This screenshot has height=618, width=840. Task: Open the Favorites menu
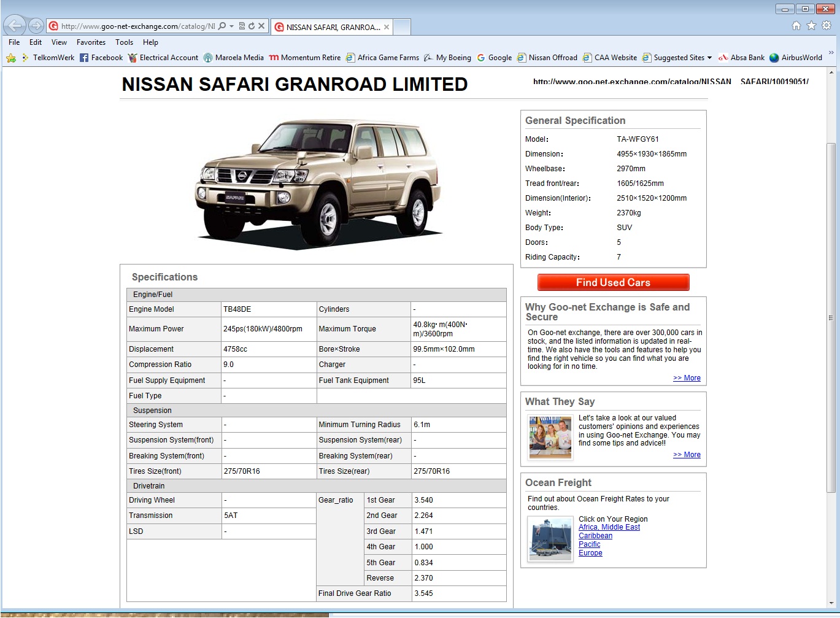(91, 42)
